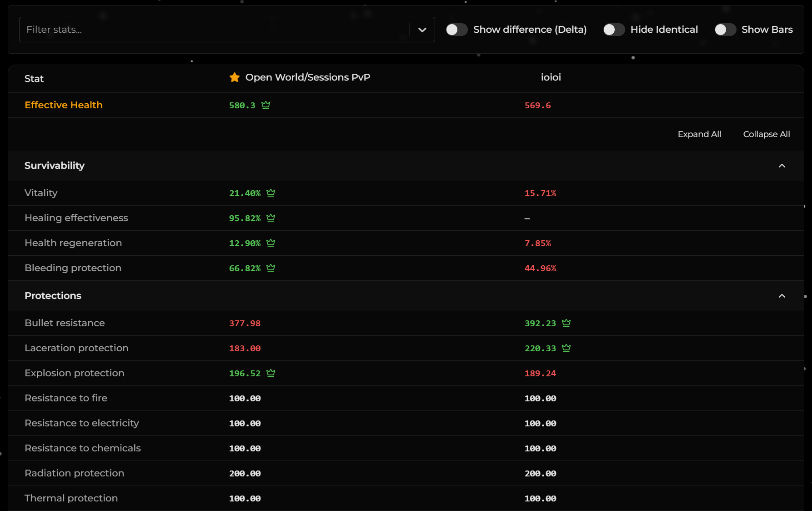
Task: Click the crown icon beside Healing effectiveness 95.82%
Action: coord(271,218)
